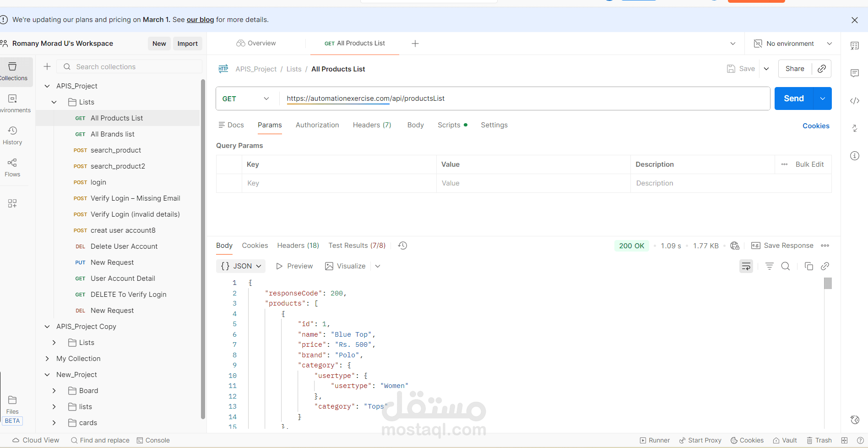Open the History sidebar panel
This screenshot has width=868, height=448.
click(x=12, y=136)
